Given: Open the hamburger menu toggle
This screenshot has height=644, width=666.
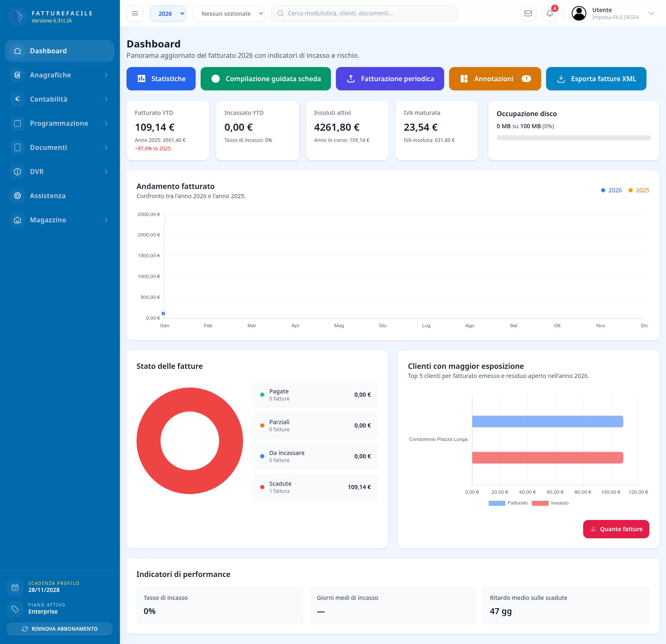Looking at the screenshot, I should point(135,13).
